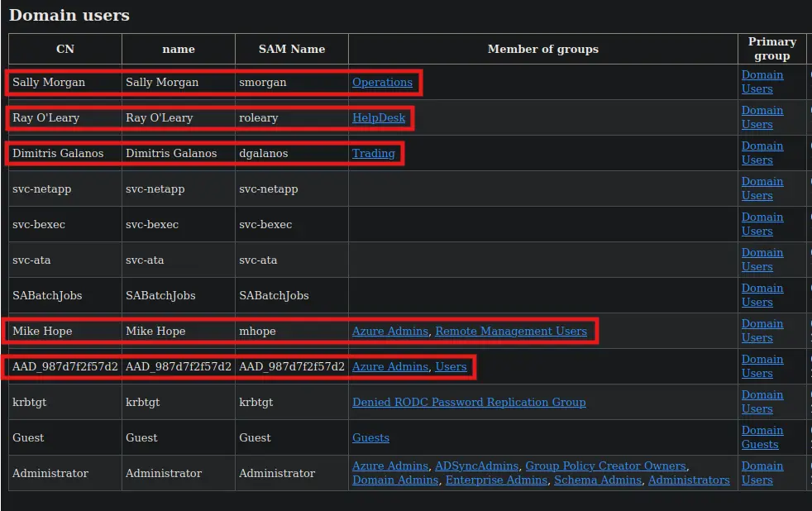812x511 pixels.
Task: Click the SAM Name column header
Action: (x=292, y=49)
